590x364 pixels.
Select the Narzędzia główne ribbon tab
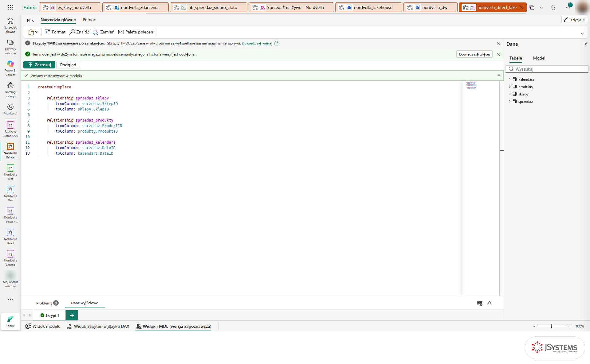58,20
